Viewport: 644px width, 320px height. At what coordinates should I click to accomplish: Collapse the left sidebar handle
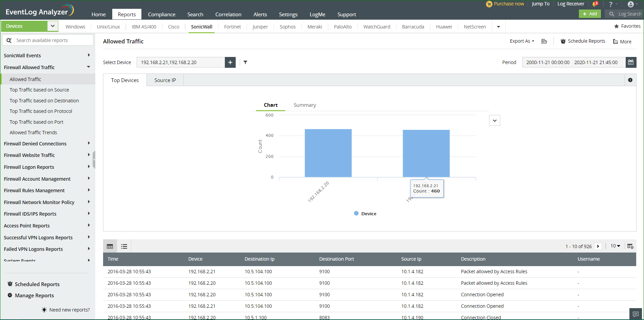coord(94,159)
